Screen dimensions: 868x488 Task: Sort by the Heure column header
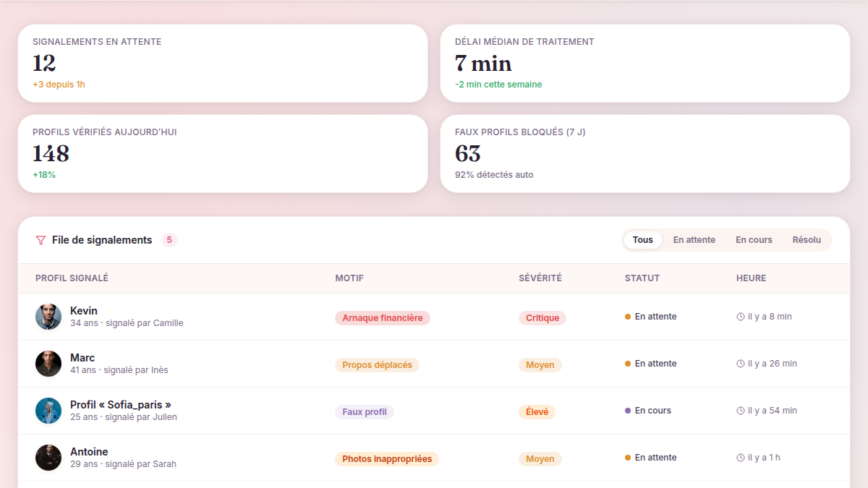[751, 278]
